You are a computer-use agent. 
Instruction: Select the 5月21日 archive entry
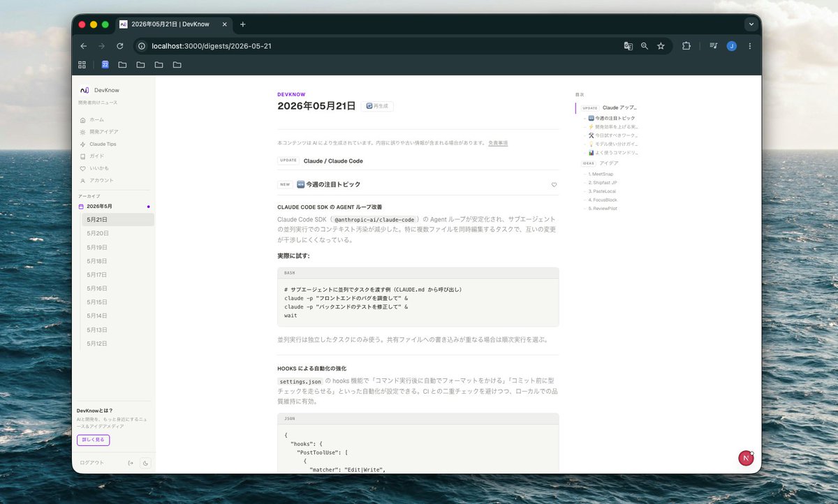pos(117,220)
